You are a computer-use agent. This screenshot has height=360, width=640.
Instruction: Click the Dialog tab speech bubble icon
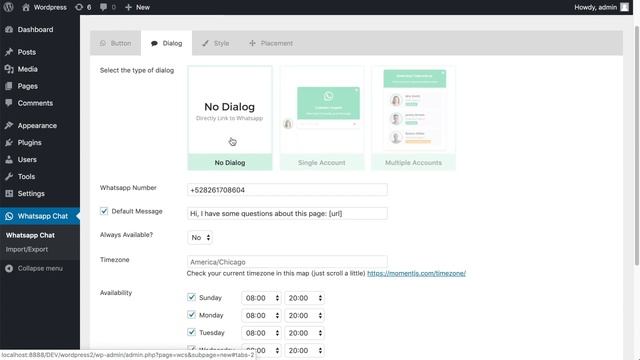154,43
